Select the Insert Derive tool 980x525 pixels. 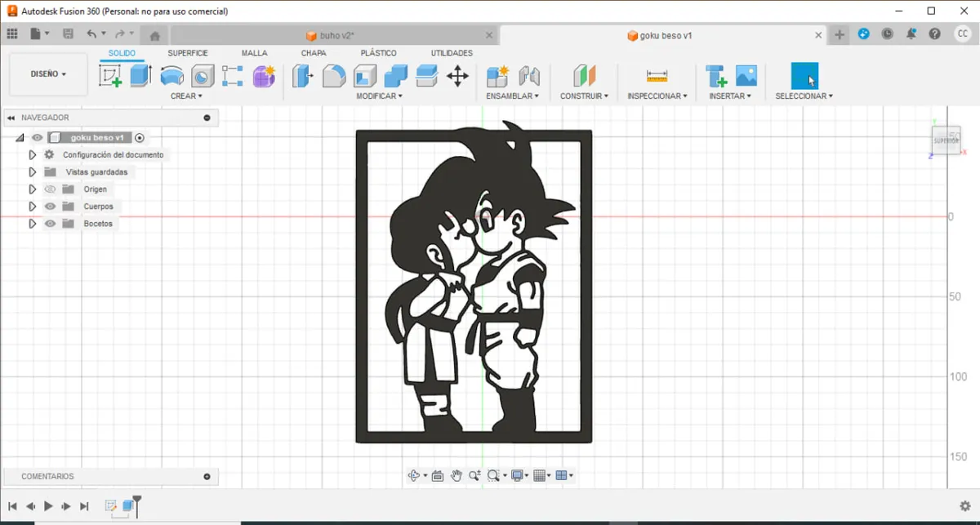tap(716, 76)
